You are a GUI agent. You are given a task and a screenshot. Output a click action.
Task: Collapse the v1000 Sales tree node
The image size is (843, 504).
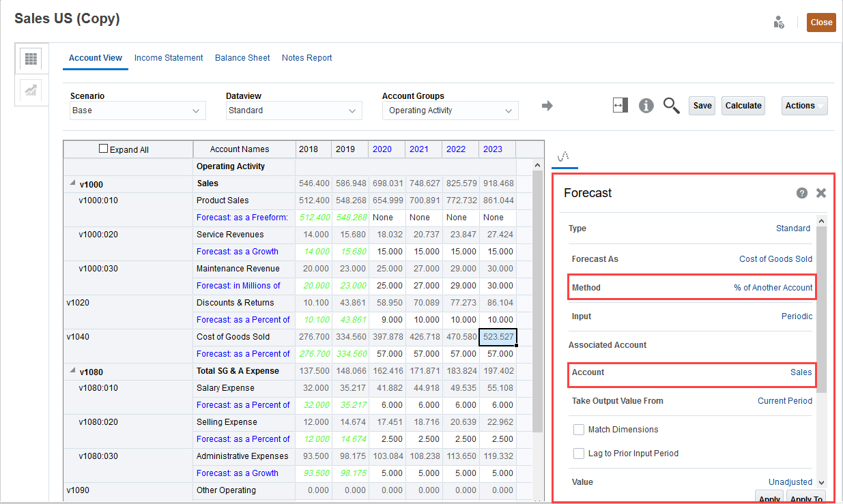click(x=72, y=183)
